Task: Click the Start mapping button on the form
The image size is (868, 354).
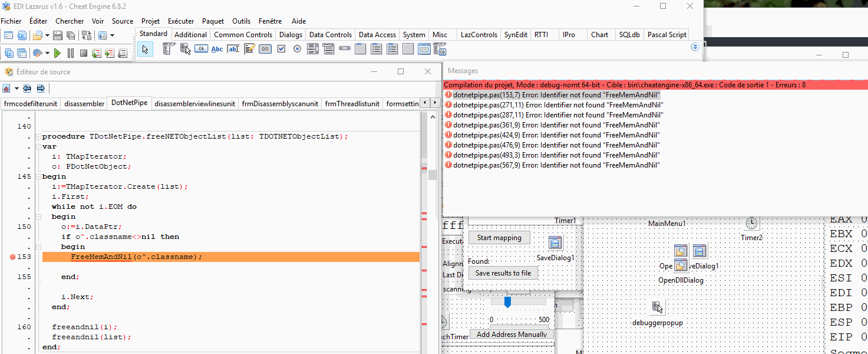Action: click(499, 237)
